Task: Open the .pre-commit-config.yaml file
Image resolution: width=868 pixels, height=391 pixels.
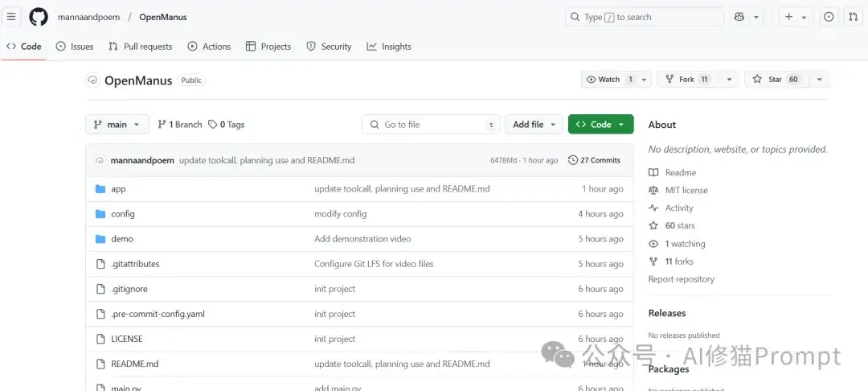Action: point(158,314)
